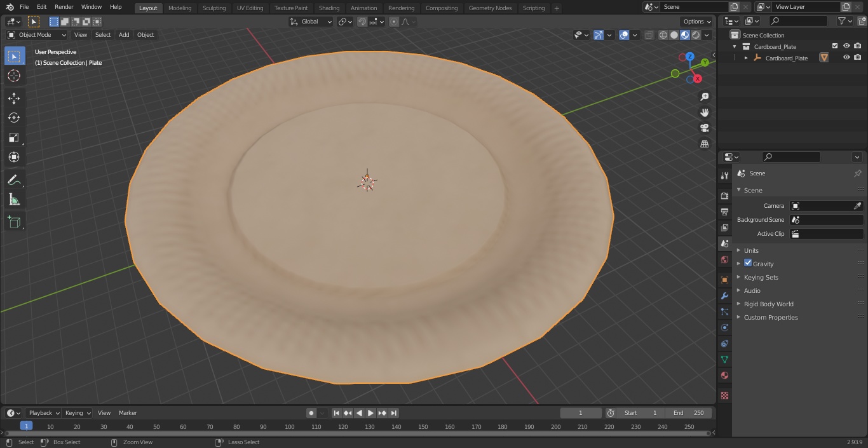Click the Zoom view magnifier icon
868x448 pixels.
click(704, 97)
